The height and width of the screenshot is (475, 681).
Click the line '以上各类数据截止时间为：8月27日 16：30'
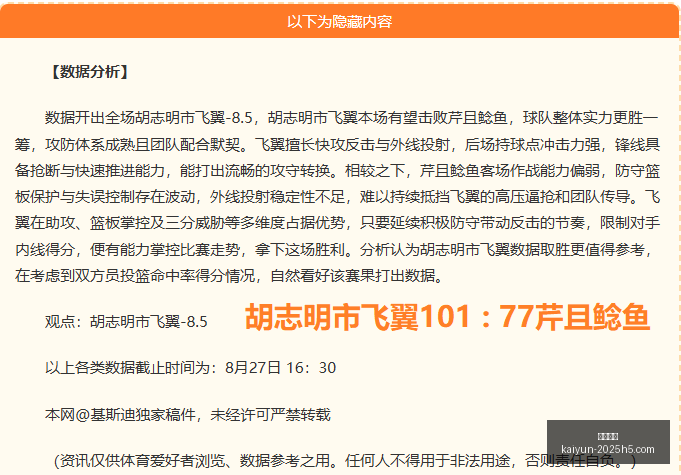point(190,368)
